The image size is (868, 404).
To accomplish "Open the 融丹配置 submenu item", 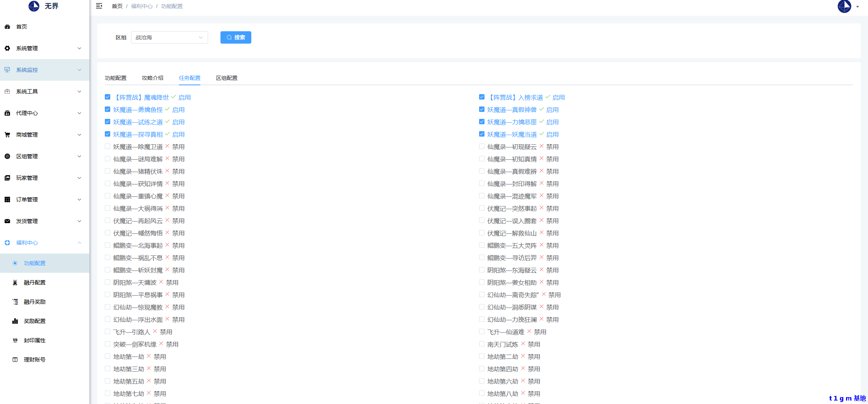I will pos(35,282).
